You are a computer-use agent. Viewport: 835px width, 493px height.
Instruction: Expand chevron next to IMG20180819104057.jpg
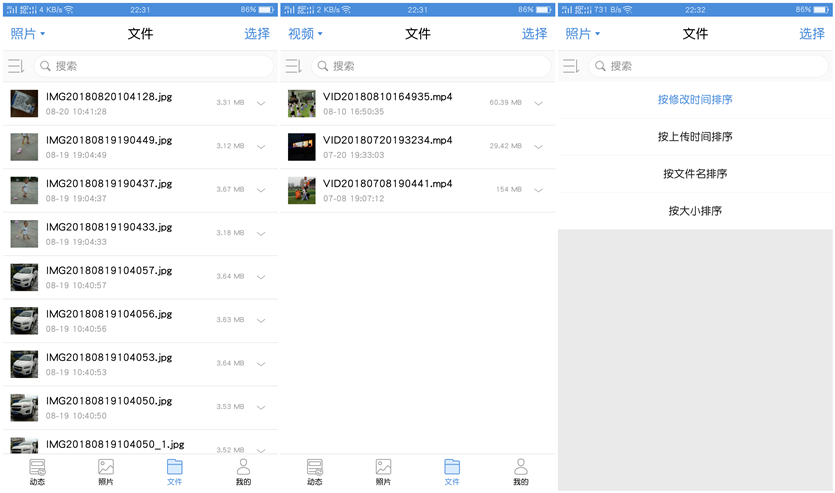tap(261, 277)
